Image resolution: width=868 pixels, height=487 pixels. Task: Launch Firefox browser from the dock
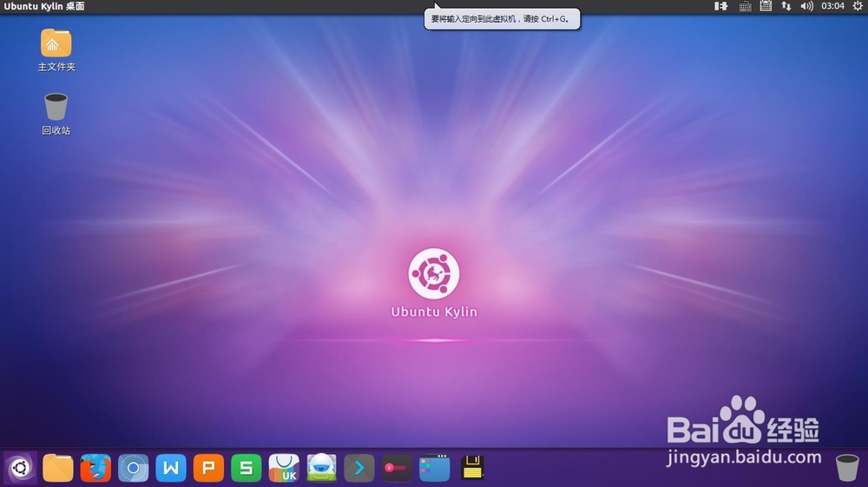tap(95, 468)
